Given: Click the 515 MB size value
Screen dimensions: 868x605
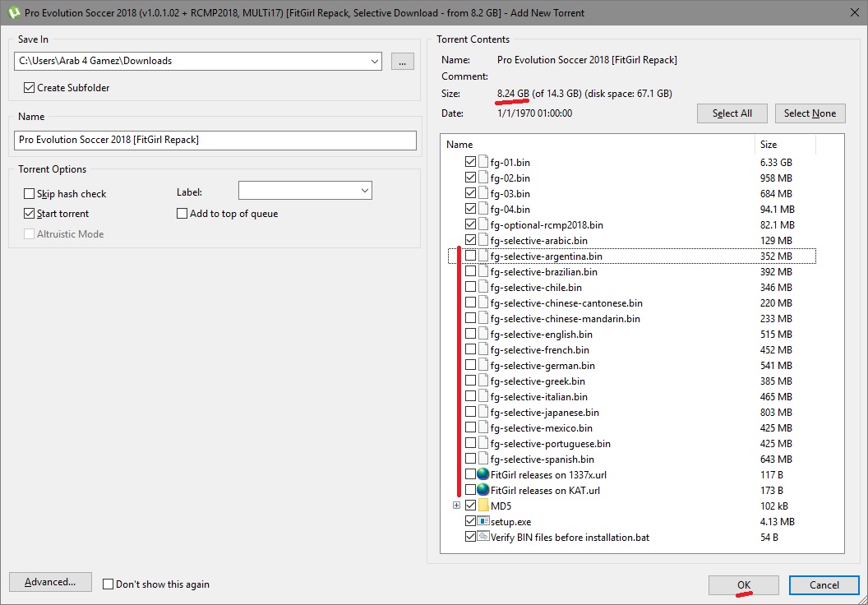Looking at the screenshot, I should click(x=776, y=335).
